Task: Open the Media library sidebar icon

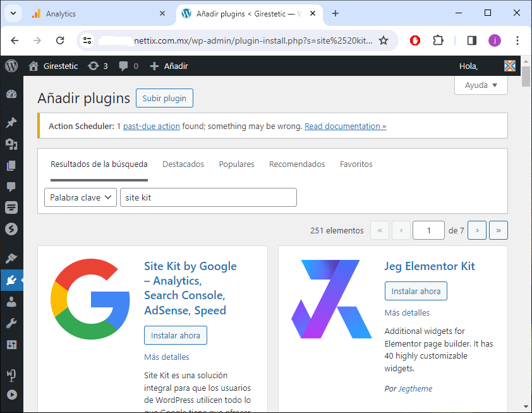Action: (x=11, y=144)
